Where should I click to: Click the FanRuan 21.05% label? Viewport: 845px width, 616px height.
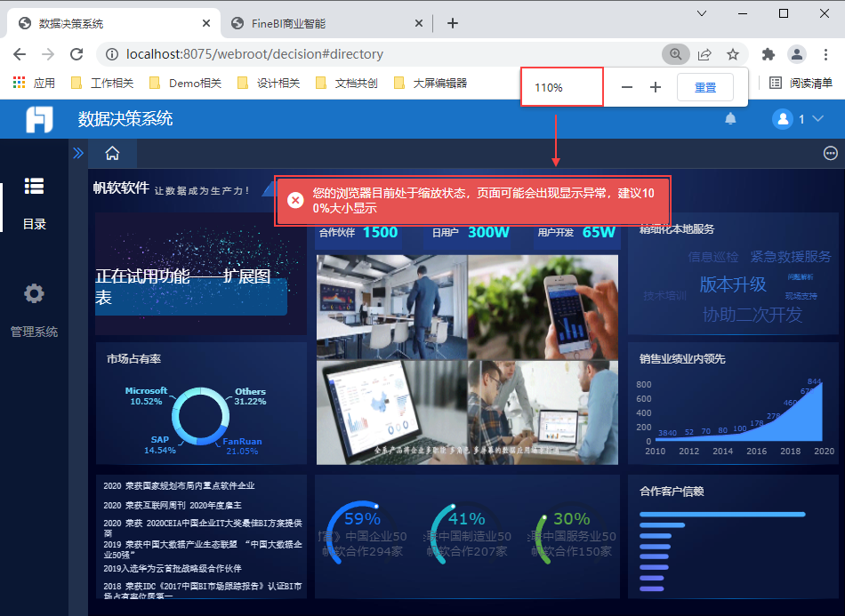tap(242, 446)
